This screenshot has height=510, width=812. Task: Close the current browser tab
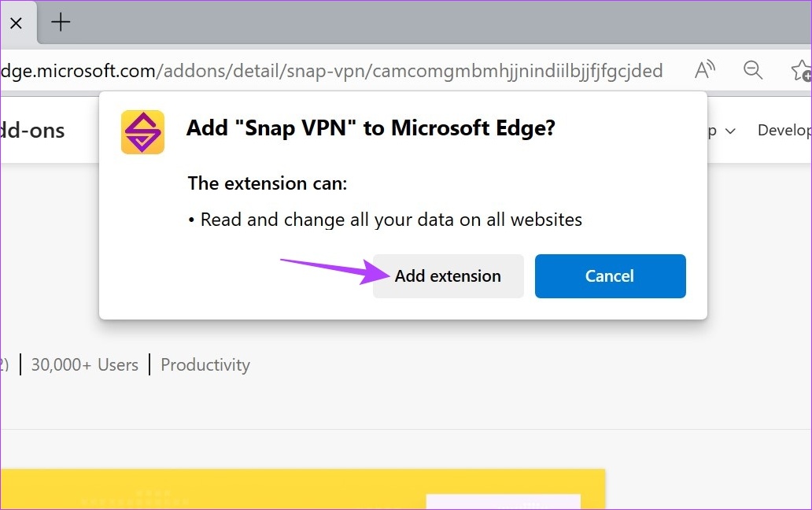(16, 23)
